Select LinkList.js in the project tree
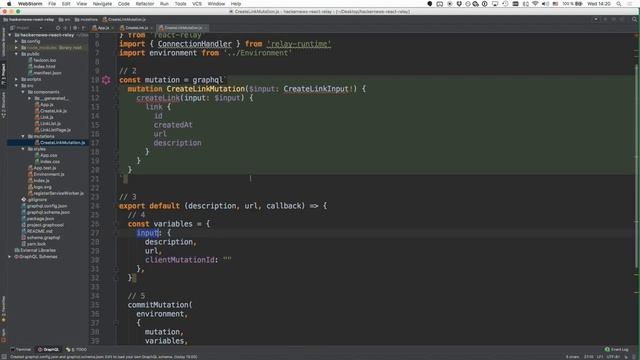The height and width of the screenshot is (360, 640). [48, 124]
